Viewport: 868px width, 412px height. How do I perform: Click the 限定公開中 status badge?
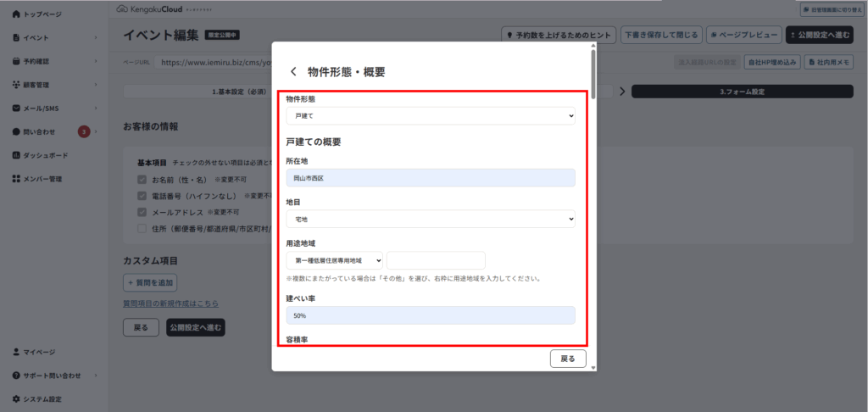click(x=222, y=36)
